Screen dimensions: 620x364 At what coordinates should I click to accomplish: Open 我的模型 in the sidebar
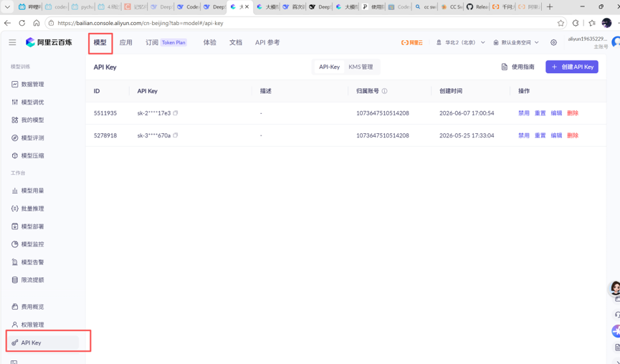coord(32,120)
